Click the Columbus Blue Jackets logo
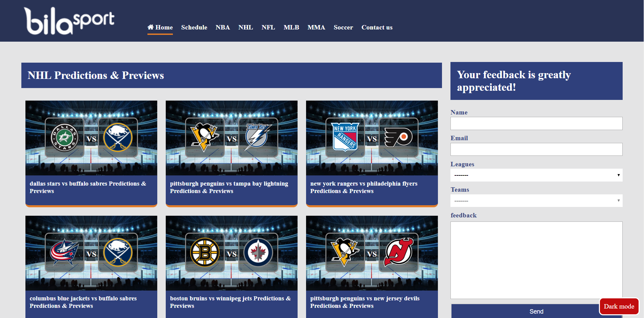Viewport: 644px width, 318px height. tap(64, 253)
